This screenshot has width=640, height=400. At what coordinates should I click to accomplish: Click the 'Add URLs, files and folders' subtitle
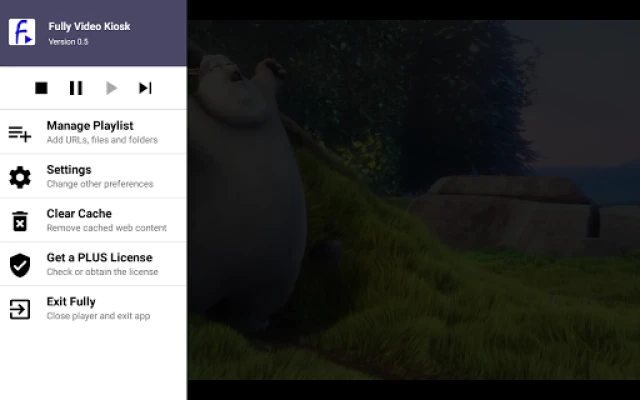[x=102, y=140]
